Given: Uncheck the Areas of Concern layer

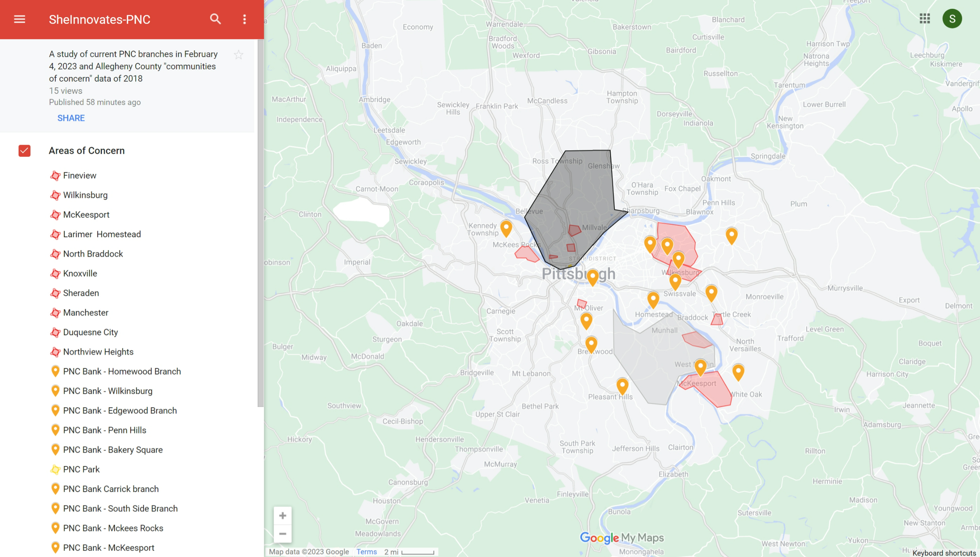Looking at the screenshot, I should pyautogui.click(x=24, y=151).
